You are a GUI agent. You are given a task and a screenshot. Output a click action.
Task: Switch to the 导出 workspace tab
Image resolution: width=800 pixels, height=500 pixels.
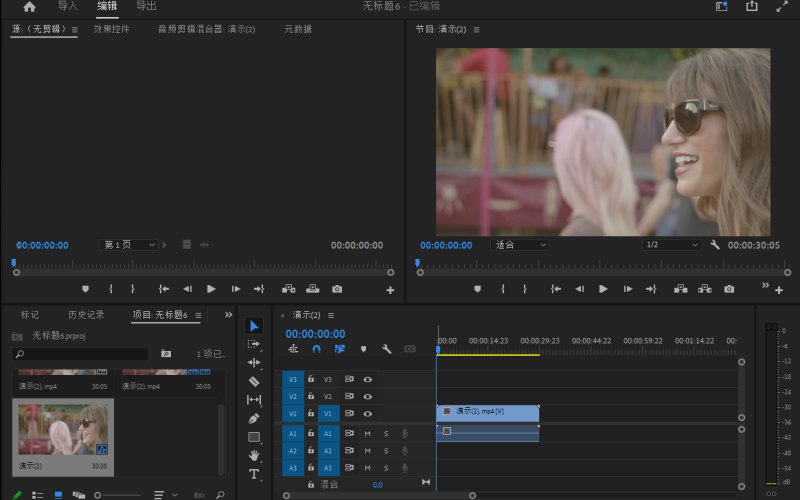(146, 6)
